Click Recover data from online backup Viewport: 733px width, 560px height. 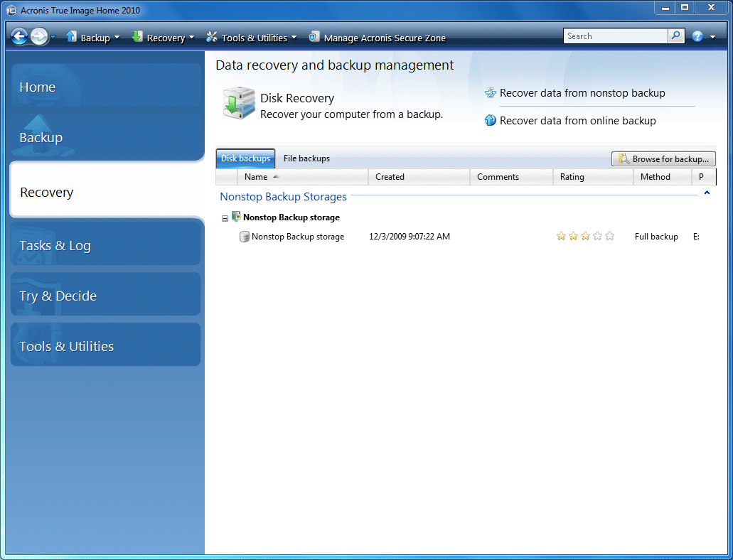[x=578, y=121]
